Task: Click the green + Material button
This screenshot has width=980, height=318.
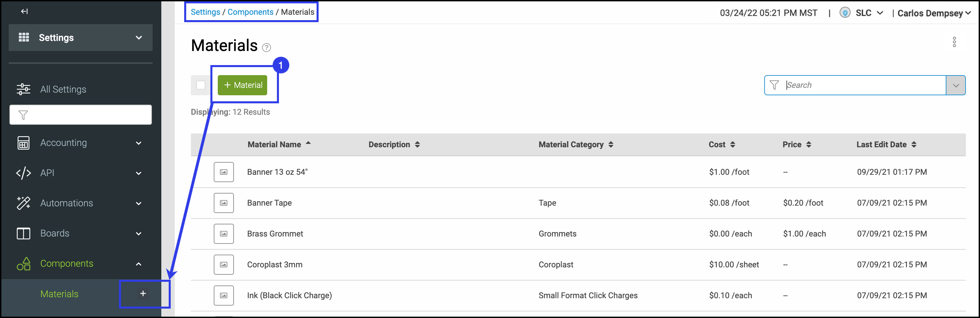Action: pyautogui.click(x=242, y=85)
